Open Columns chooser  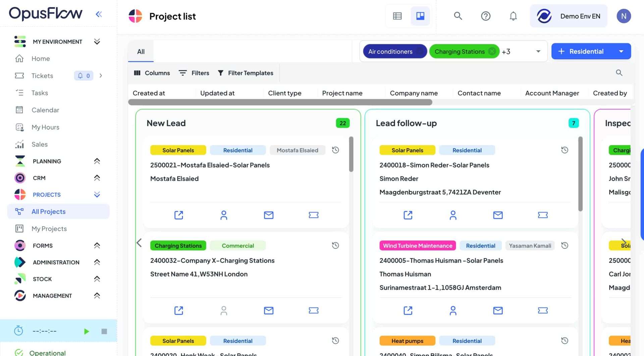pos(152,73)
